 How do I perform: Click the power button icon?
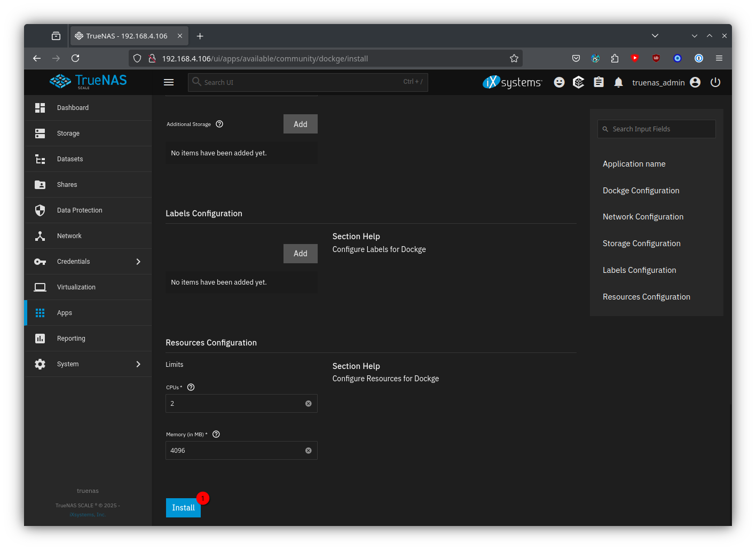click(715, 82)
